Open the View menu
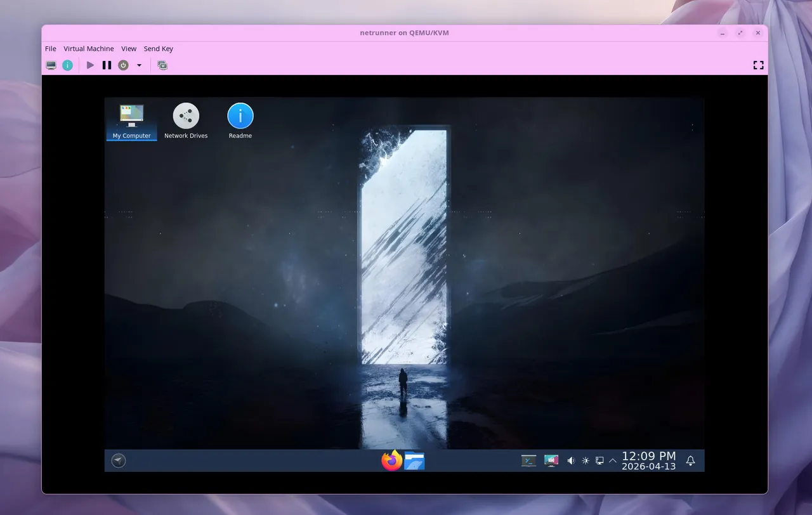Viewport: 812px width, 515px height. (x=129, y=49)
